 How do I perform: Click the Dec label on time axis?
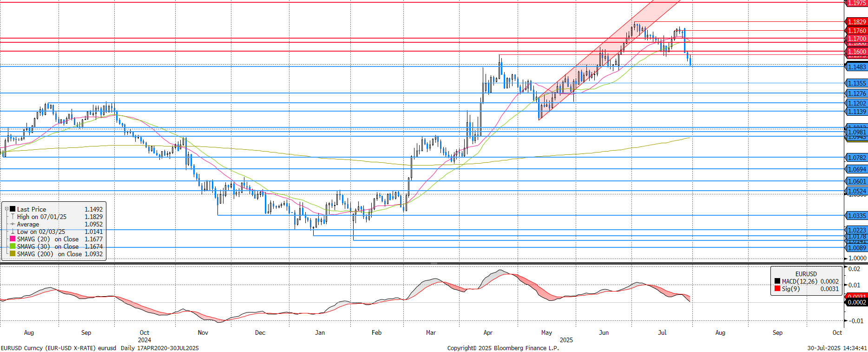tap(260, 332)
